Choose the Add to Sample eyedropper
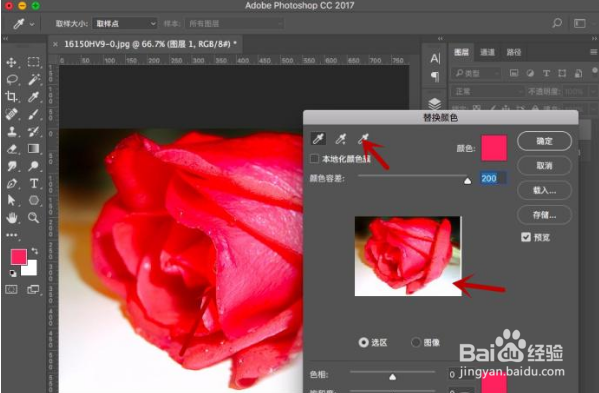 pos(340,139)
